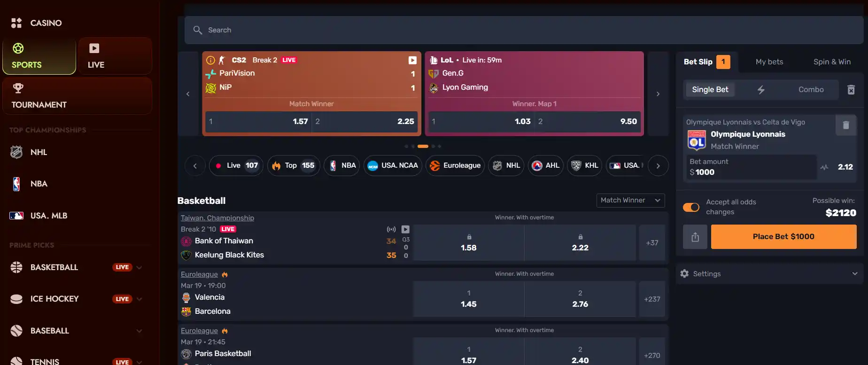Click the Baseball sidebar icon
The width and height of the screenshot is (868, 365).
click(x=16, y=331)
